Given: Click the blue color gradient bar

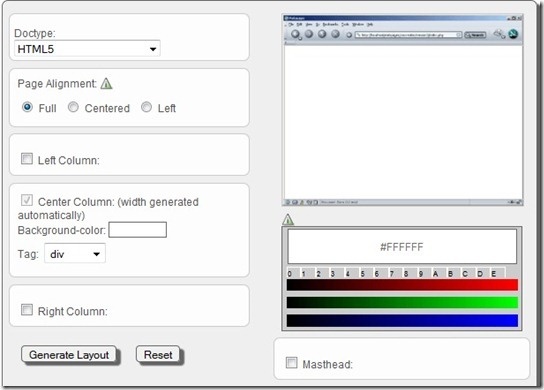Looking at the screenshot, I should (x=402, y=320).
